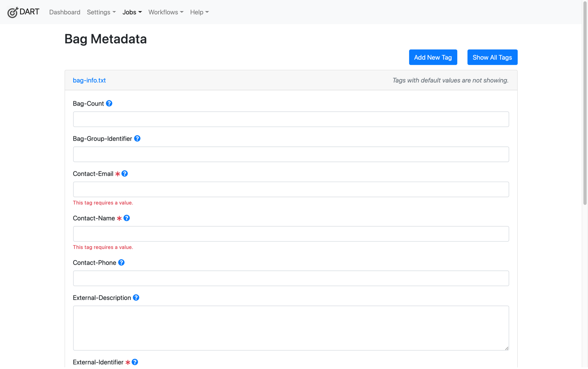
Task: Focus the Bag-Group-Identifier input field
Action: [291, 155]
